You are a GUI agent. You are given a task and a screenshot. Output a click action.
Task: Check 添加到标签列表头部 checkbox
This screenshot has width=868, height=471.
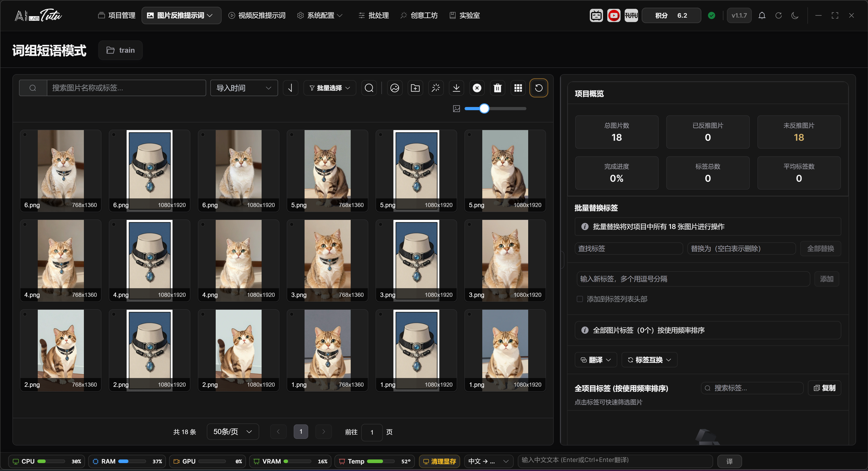tap(579, 299)
